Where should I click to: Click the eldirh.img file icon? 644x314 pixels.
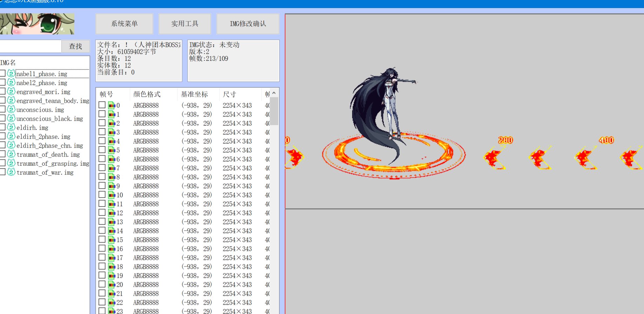pos(11,127)
